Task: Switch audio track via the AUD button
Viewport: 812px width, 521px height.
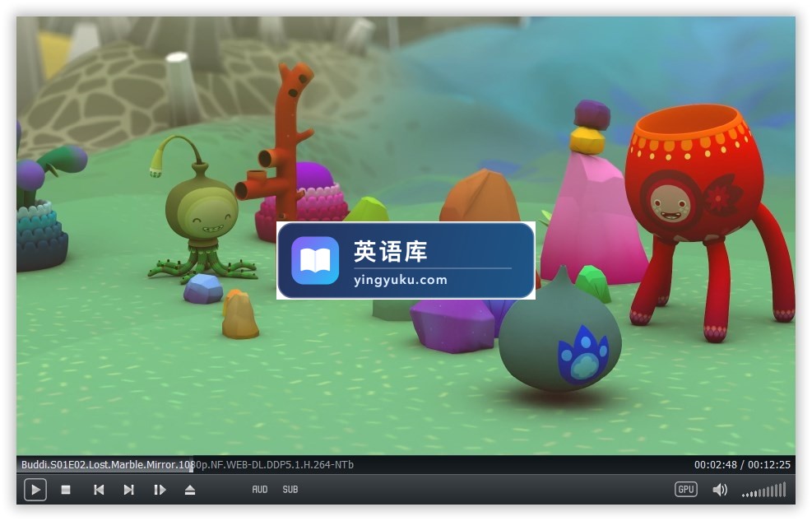Action: pos(260,490)
